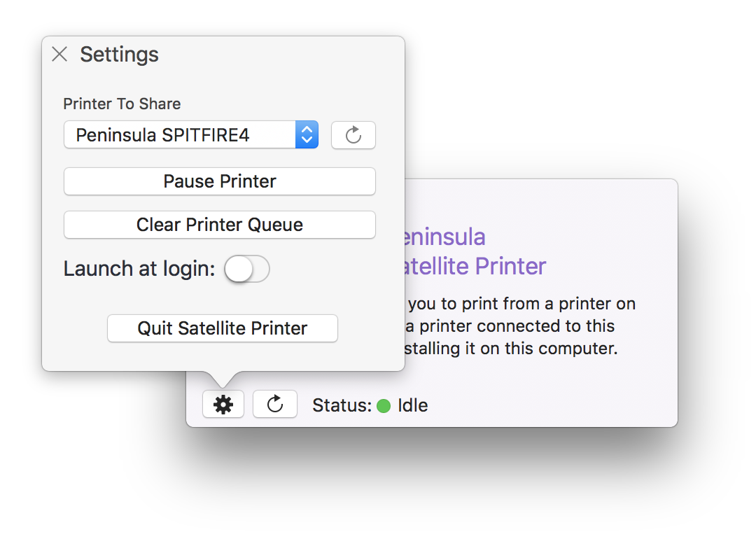
Task: Select the settings cog under the popover arrow
Action: pos(223,404)
